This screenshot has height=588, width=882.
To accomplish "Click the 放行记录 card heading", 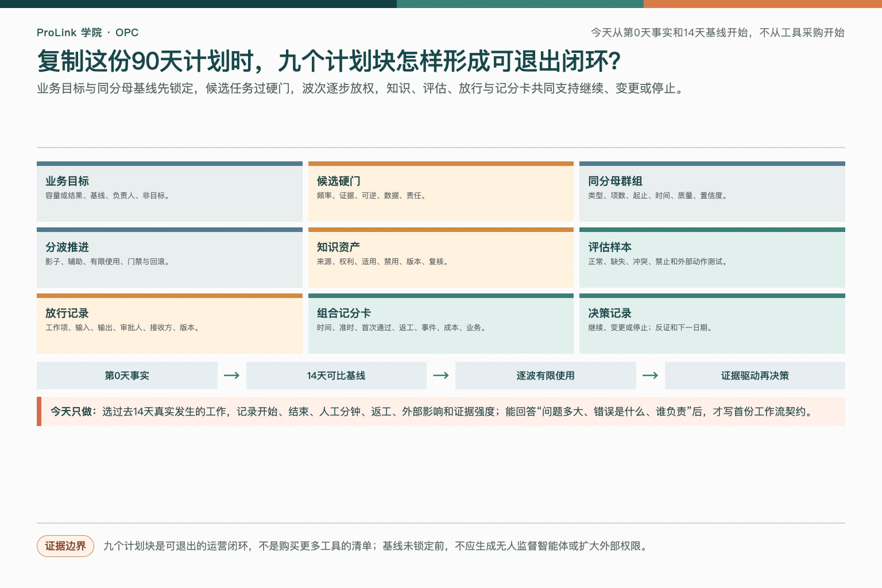I will coord(67,313).
